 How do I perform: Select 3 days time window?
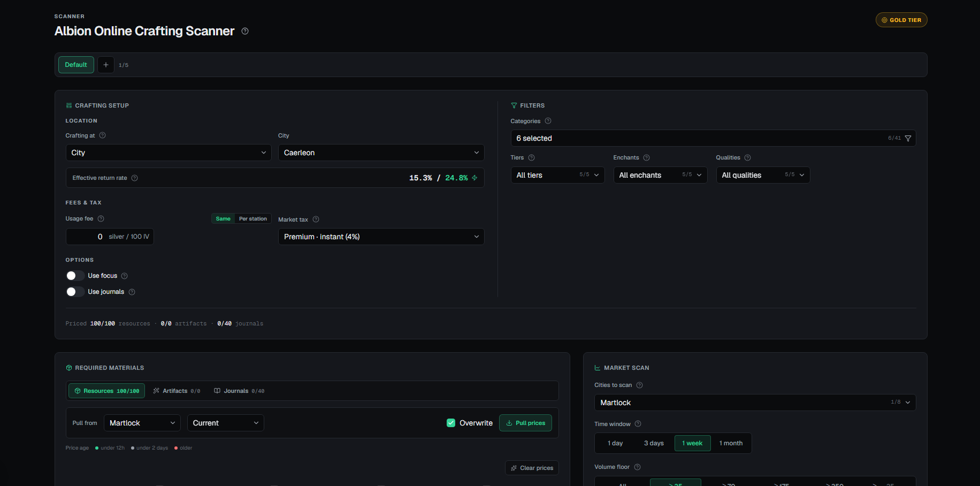coord(654,443)
